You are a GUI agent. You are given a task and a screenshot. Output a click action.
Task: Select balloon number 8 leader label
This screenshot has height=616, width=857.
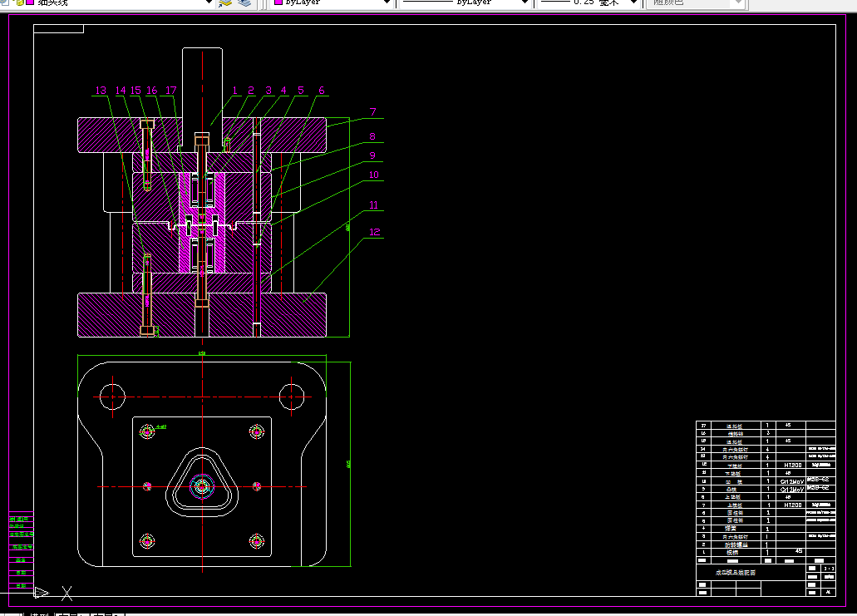tap(372, 136)
